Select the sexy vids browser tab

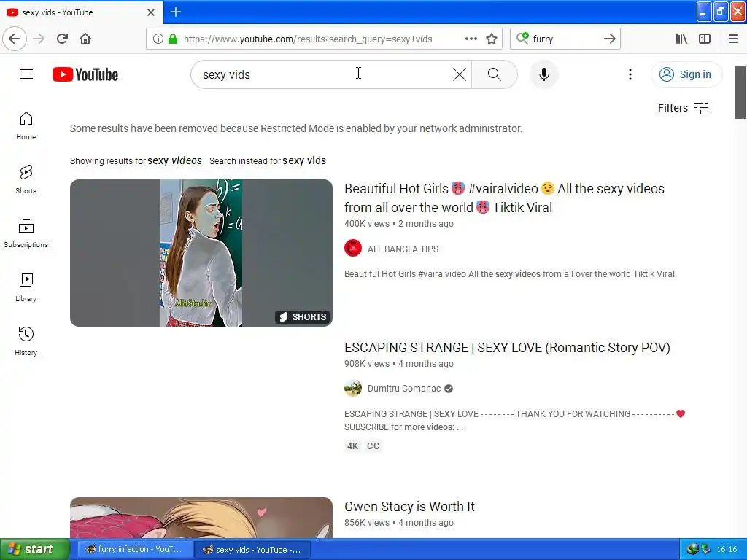(81, 12)
